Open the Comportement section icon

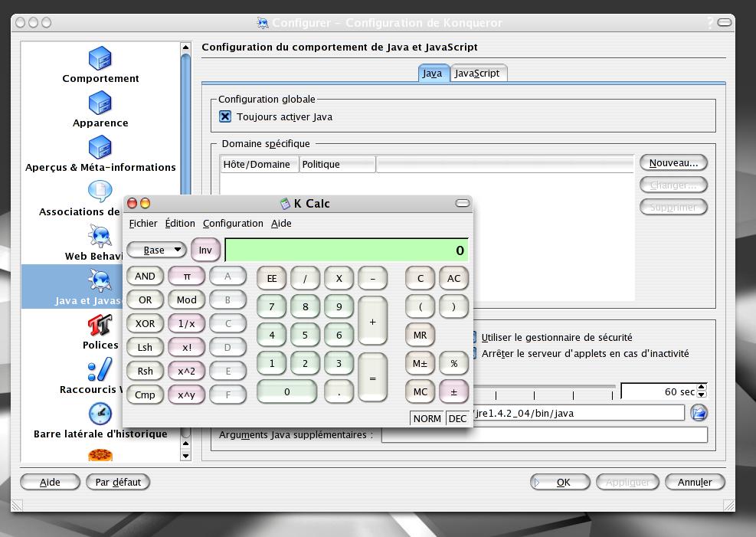point(100,58)
